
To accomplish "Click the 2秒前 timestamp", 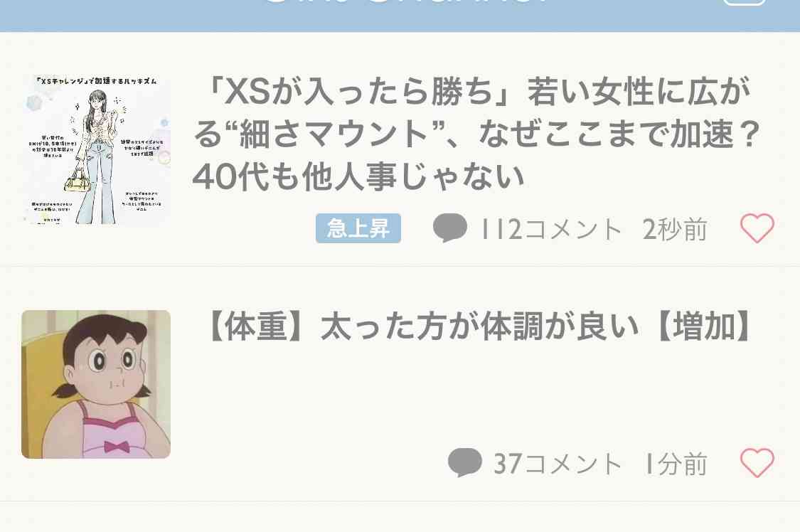I will 675,229.
